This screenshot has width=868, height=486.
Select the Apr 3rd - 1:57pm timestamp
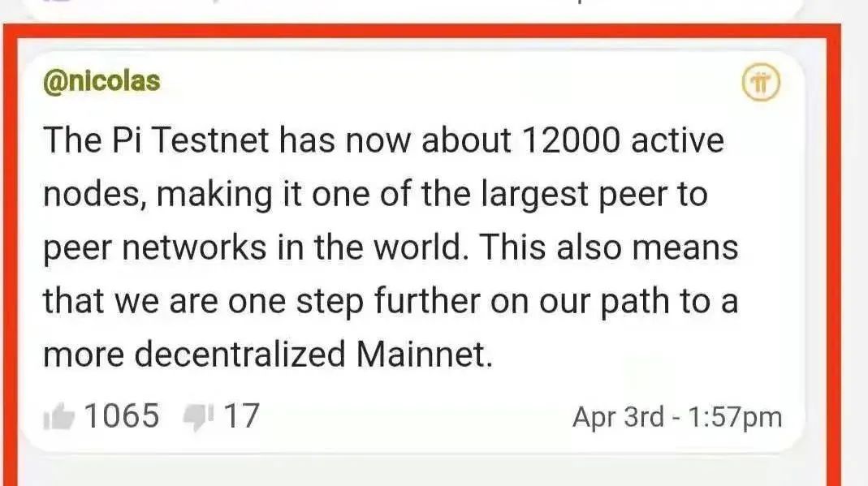tap(676, 417)
